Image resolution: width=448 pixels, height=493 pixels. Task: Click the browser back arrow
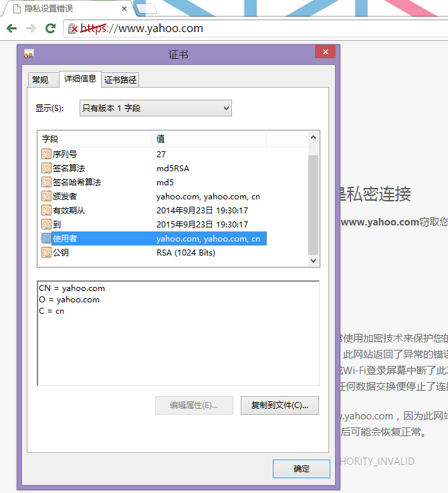point(11,29)
